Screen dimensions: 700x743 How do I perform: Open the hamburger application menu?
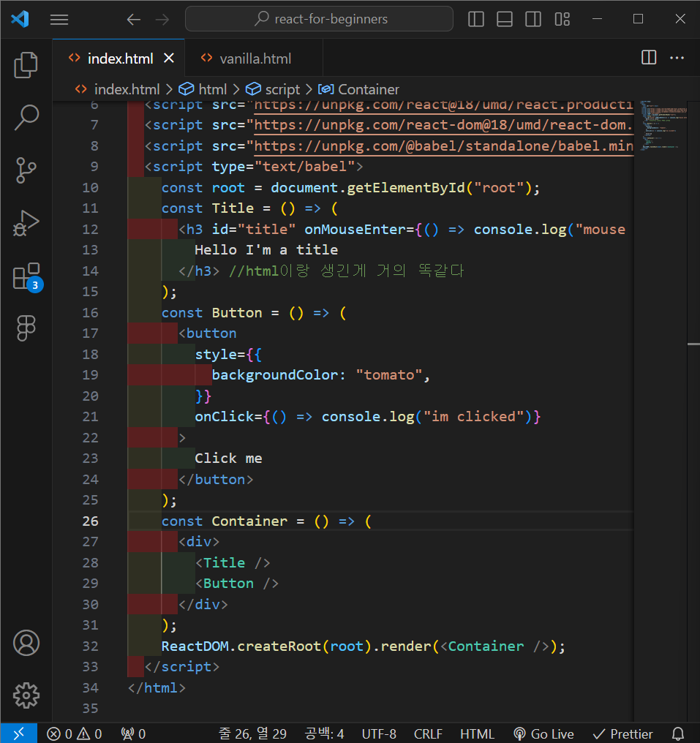(x=59, y=20)
